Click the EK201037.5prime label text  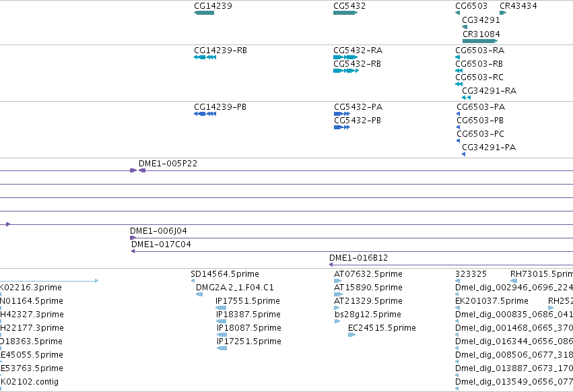coord(492,301)
